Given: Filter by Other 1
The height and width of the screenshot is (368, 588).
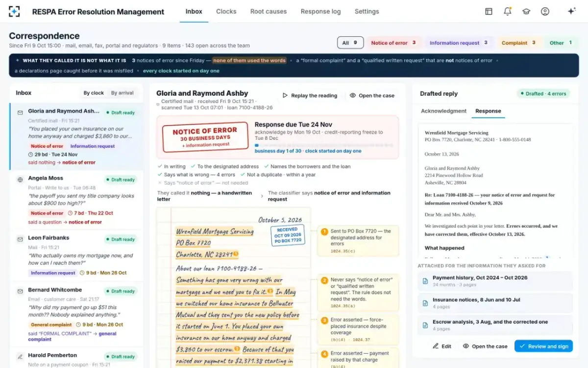Looking at the screenshot, I should tap(561, 43).
